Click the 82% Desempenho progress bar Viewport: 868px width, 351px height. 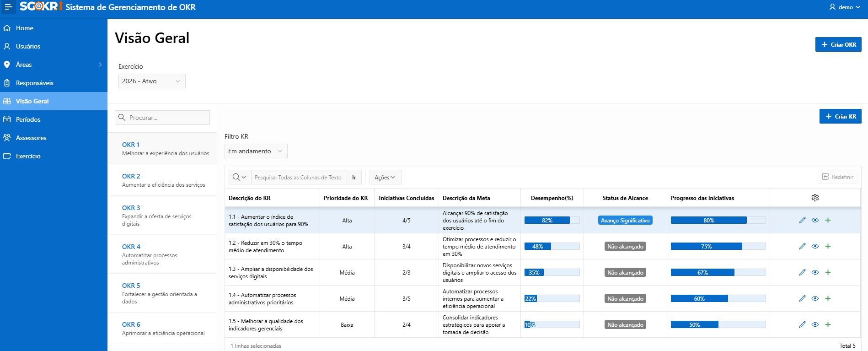point(552,220)
